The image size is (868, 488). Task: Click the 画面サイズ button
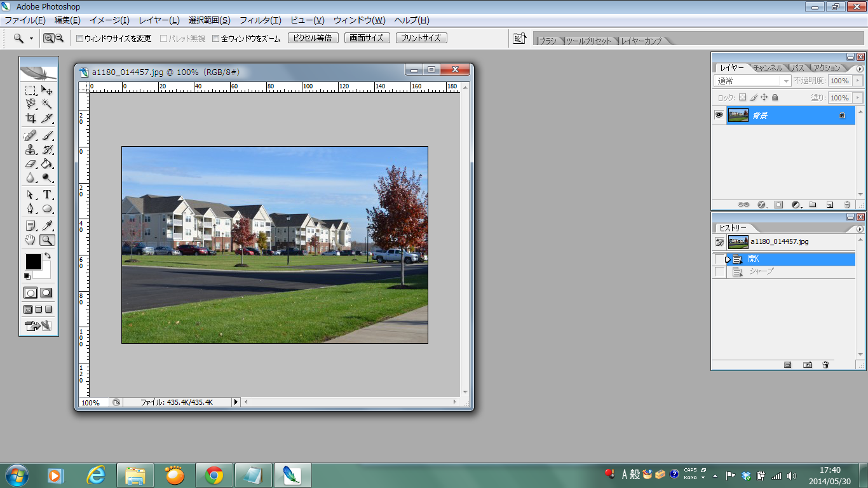pyautogui.click(x=367, y=38)
